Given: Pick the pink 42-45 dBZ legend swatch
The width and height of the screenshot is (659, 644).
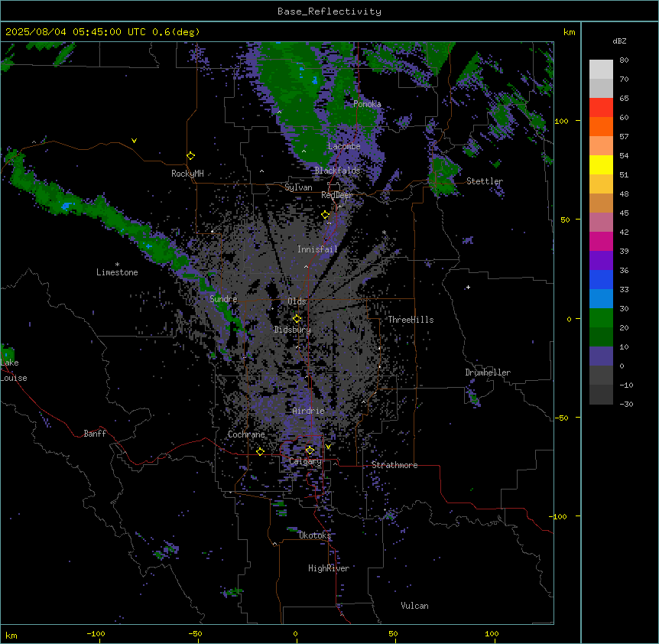Looking at the screenshot, I should click(x=601, y=222).
